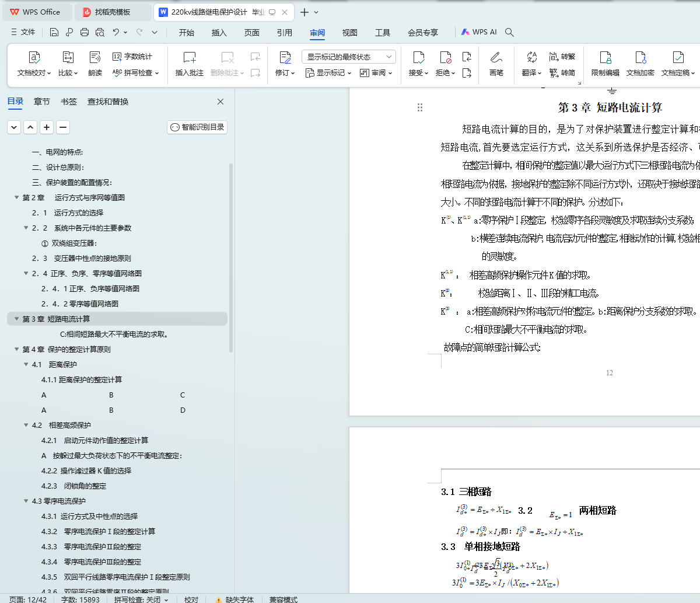Click 拼写检查: 关闭 in status bar
Image resolution: width=700 pixels, height=603 pixels.
[141, 599]
